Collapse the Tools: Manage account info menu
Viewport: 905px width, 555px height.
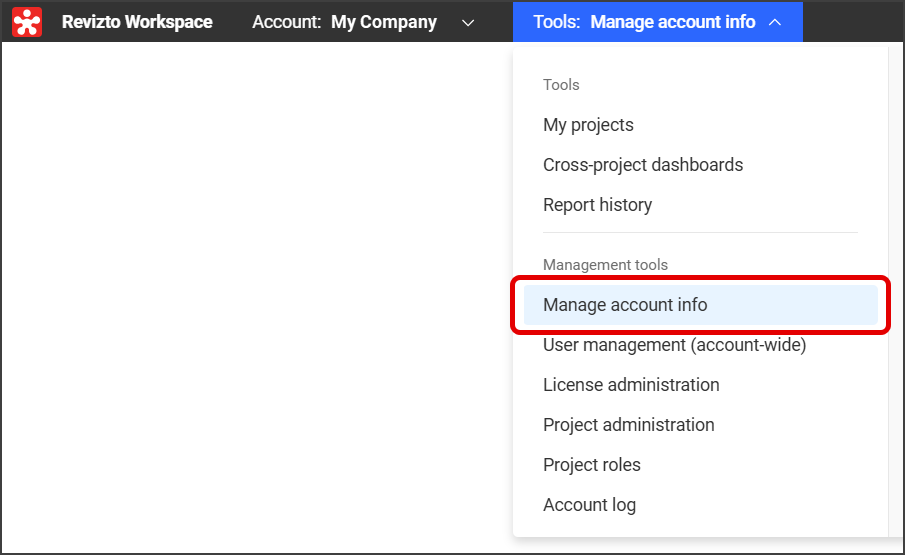(x=657, y=22)
